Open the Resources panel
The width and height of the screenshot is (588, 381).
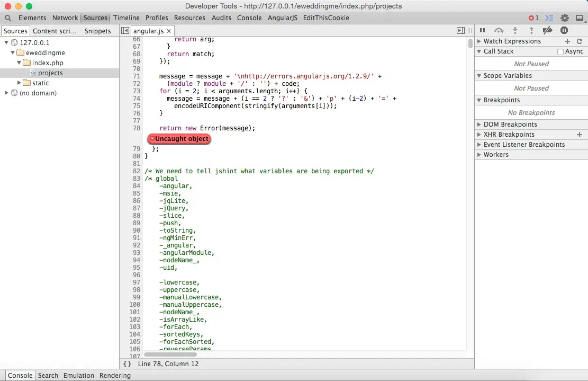[189, 18]
